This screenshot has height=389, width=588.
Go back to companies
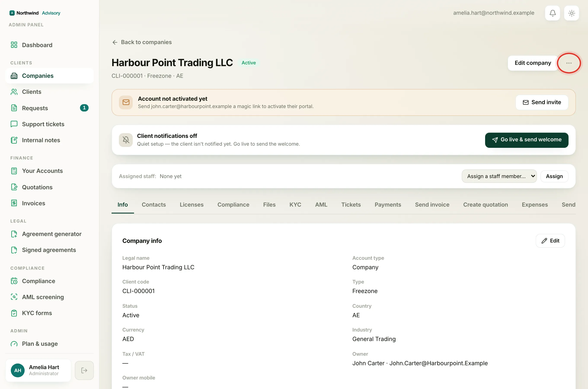pos(142,42)
